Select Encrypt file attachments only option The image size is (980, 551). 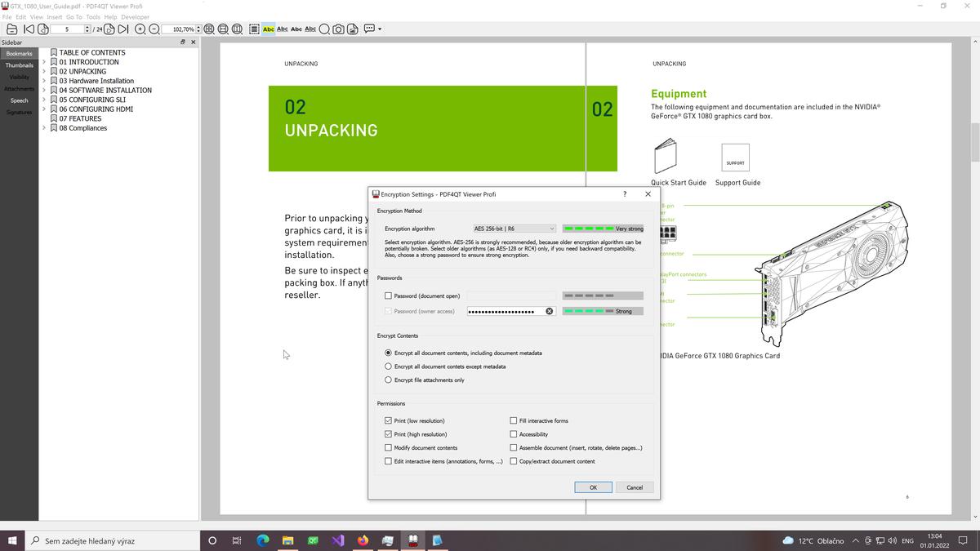[389, 380]
